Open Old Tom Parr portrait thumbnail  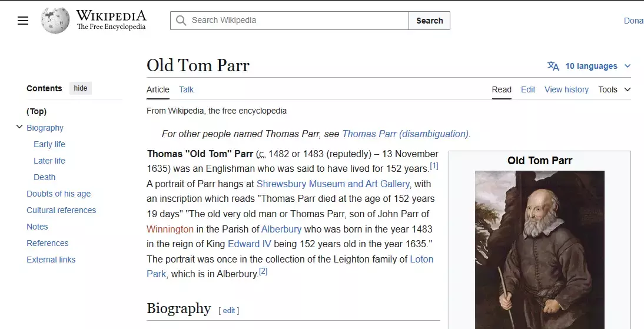[x=539, y=247]
